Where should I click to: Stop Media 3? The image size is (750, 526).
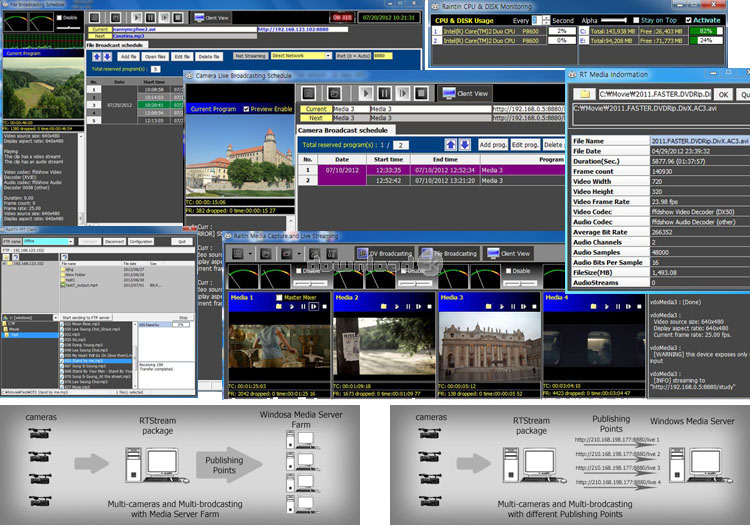tap(534, 307)
